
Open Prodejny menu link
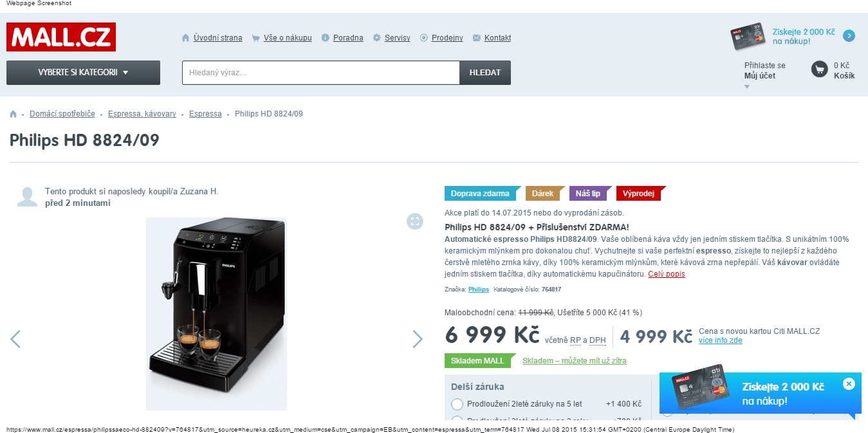click(x=447, y=38)
